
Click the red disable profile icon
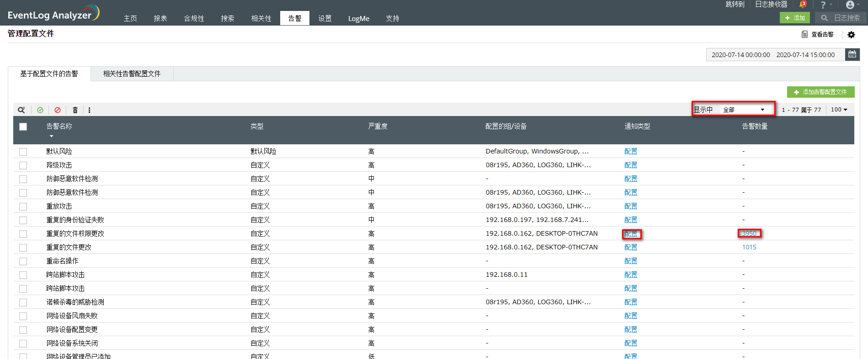[x=58, y=110]
